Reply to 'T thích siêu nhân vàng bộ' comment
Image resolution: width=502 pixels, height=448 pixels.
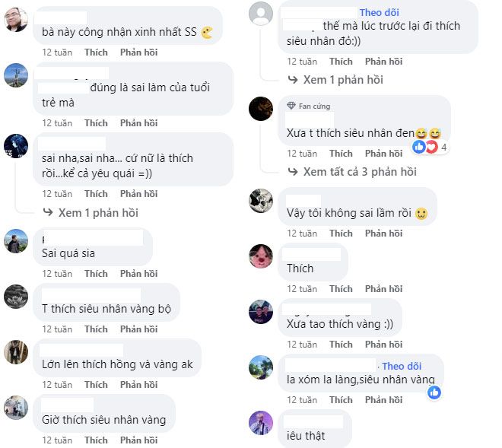coord(138,329)
